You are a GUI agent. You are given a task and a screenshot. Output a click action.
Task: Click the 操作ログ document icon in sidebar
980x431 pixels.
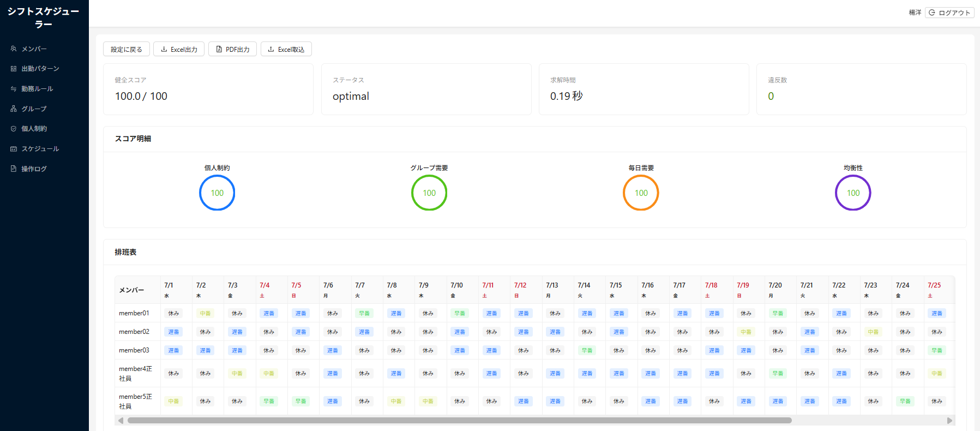coord(14,169)
